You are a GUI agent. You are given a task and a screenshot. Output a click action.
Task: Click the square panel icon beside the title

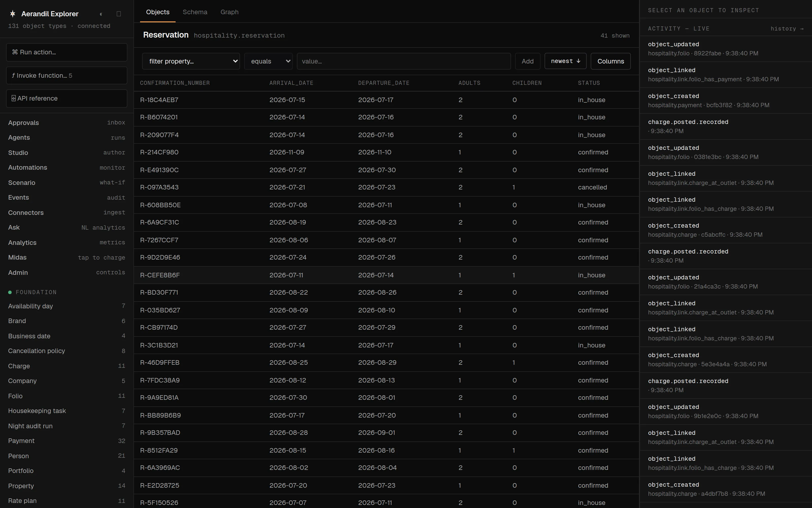pyautogui.click(x=119, y=14)
